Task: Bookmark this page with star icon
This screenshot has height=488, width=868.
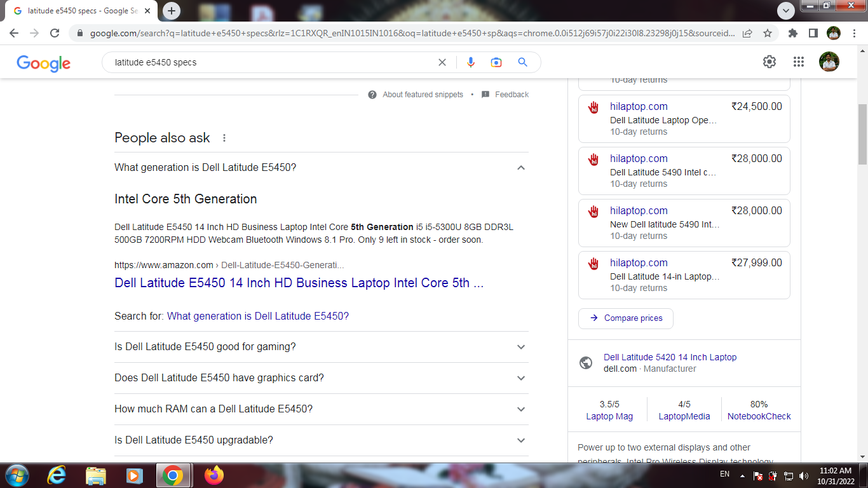Action: (768, 33)
